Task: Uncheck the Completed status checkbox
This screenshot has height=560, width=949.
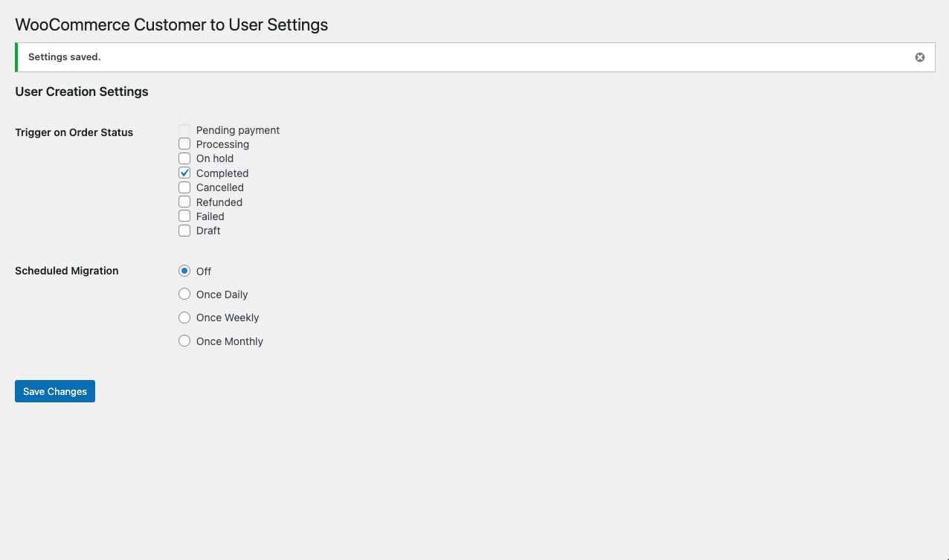Action: [184, 173]
